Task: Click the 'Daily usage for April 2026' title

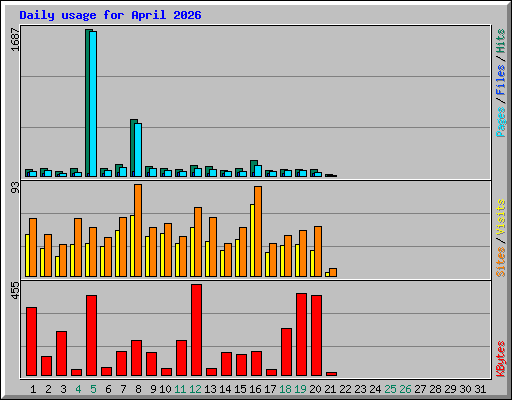Action: pos(110,15)
